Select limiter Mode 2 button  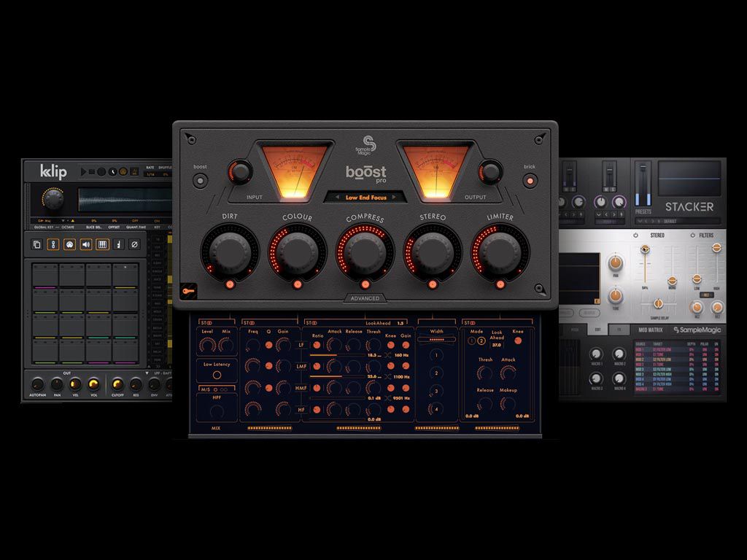tap(481, 341)
